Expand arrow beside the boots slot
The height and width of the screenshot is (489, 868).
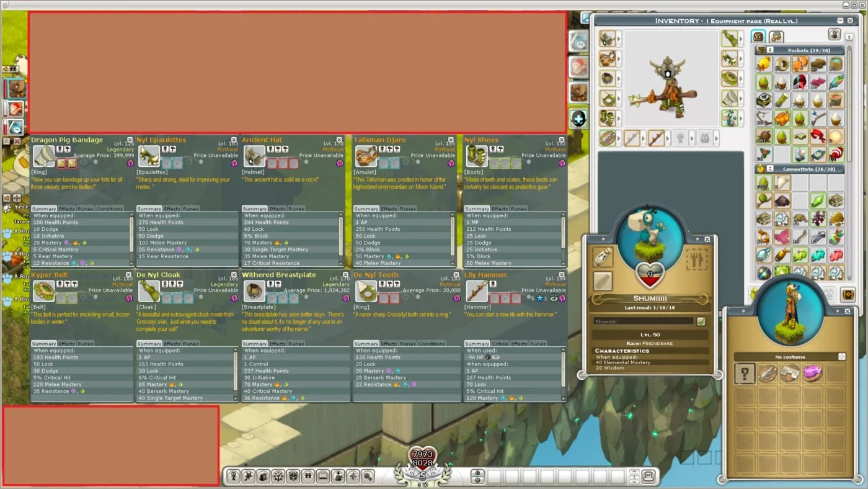click(x=619, y=118)
